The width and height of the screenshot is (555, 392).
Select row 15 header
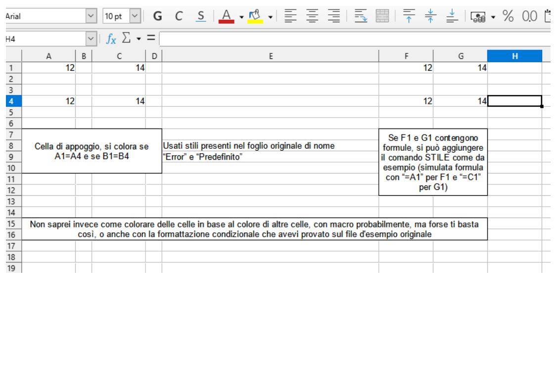(x=8, y=223)
